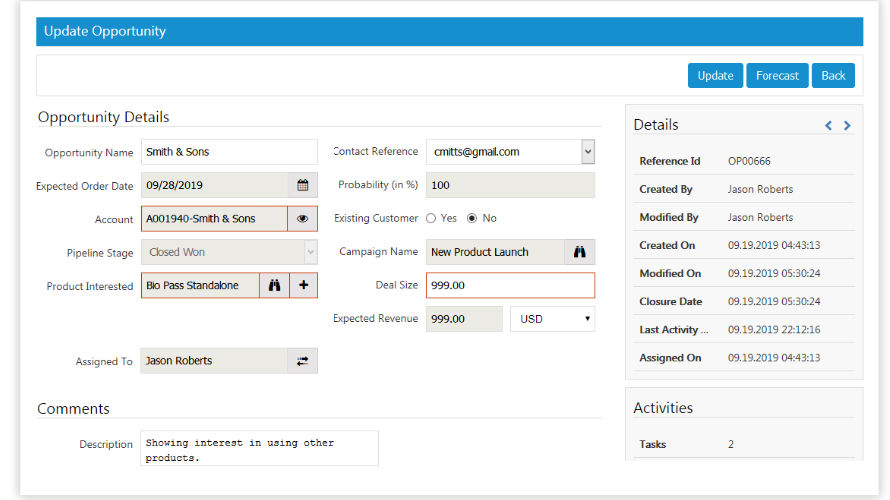Click the Probability percentage field
The width and height of the screenshot is (890, 500).
[510, 185]
